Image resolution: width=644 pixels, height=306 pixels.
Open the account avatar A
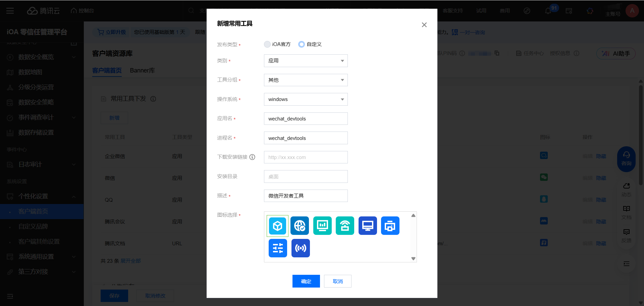(632, 11)
